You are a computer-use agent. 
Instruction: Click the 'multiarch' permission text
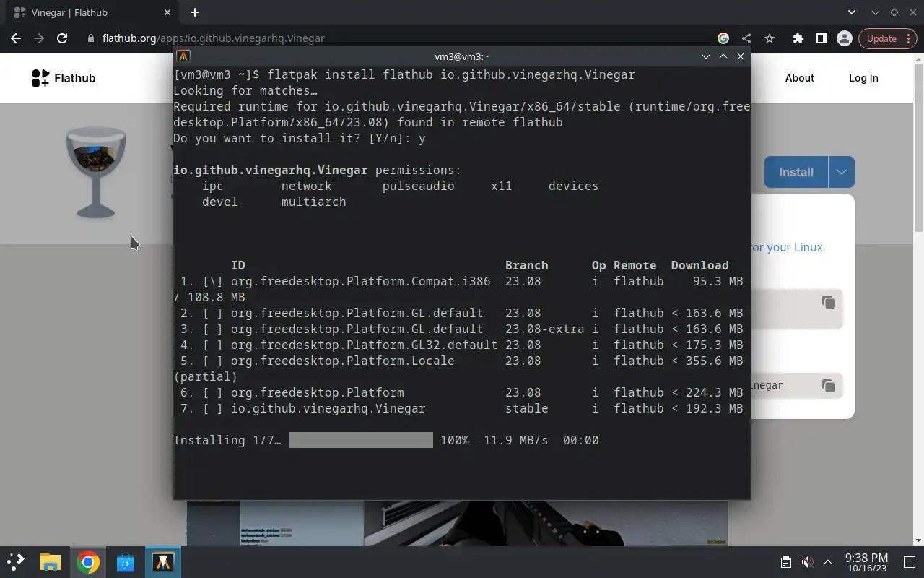tap(314, 202)
